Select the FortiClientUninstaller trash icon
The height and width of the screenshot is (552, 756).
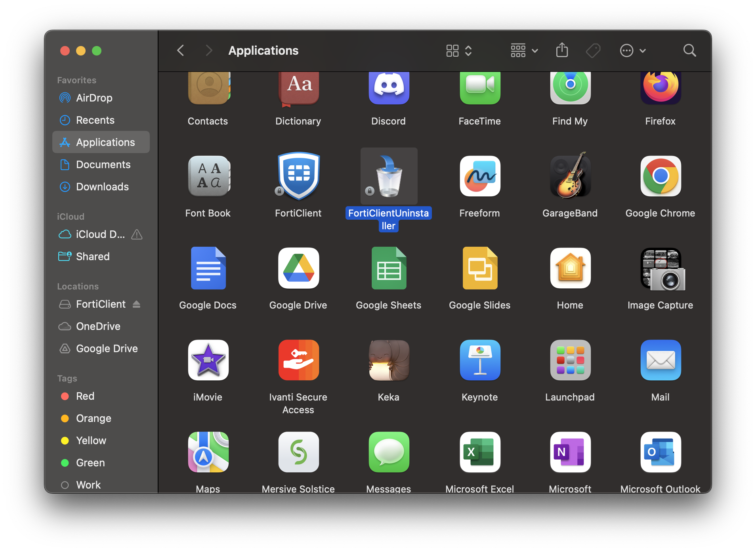389,176
